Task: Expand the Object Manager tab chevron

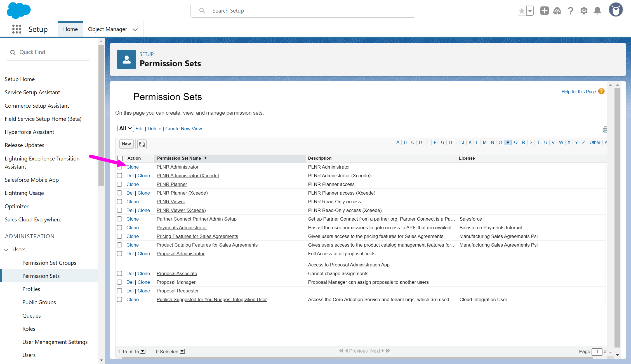Action: click(x=135, y=29)
